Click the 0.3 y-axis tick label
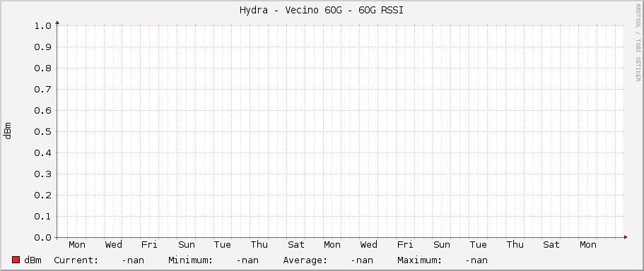This screenshot has height=271, width=644. click(43, 174)
